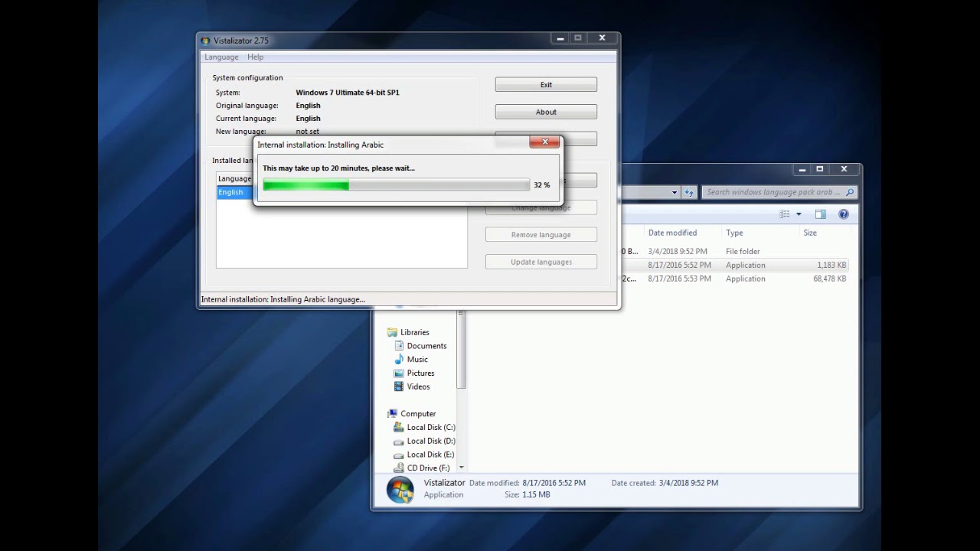The image size is (980, 551).
Task: Select the 1,183 KB application row
Action: (735, 265)
